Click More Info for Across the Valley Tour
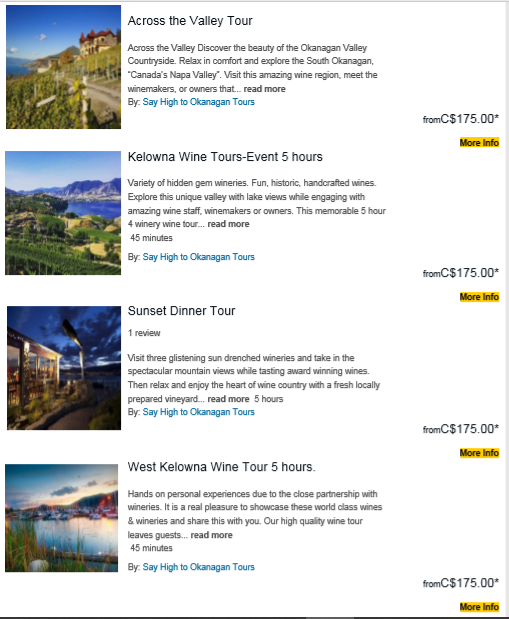 coord(479,143)
